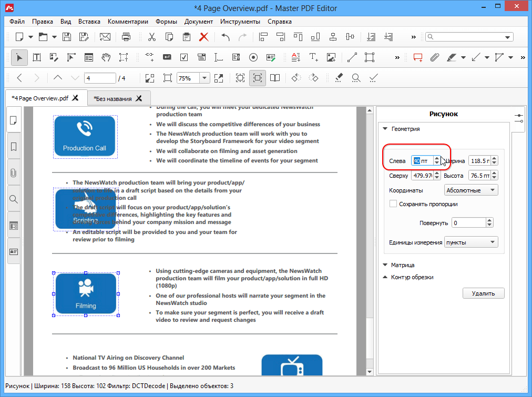Click the Send by email envelope icon
Image resolution: width=532 pixels, height=397 pixels.
(105, 37)
